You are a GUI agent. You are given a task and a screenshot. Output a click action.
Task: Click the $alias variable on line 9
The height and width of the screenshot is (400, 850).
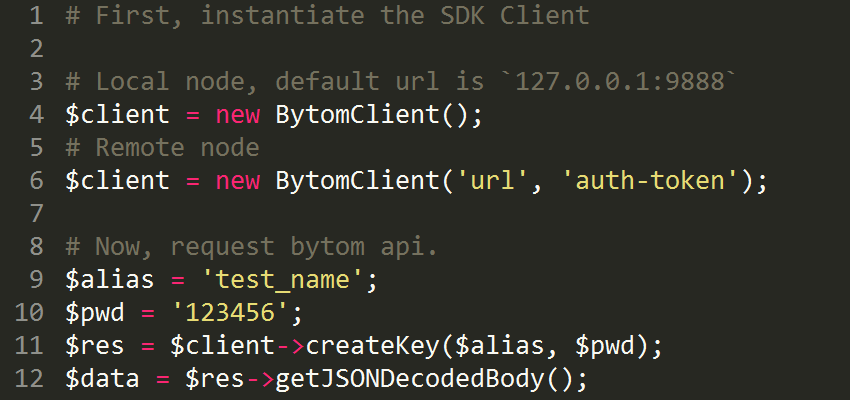pos(110,280)
